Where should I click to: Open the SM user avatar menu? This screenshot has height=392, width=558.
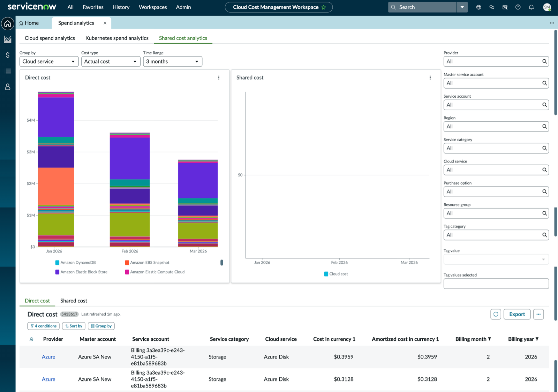547,7
